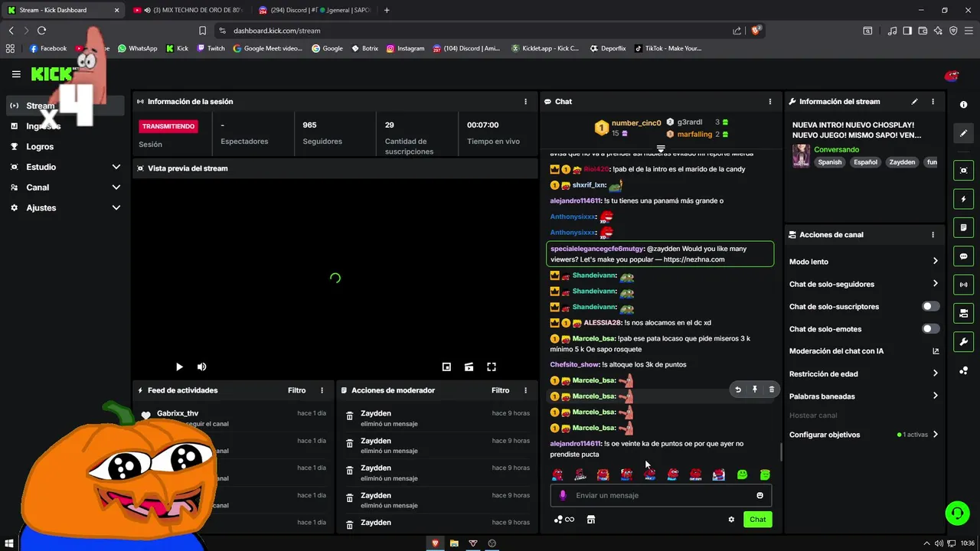Open the Botrix bookmark
Image resolution: width=980 pixels, height=551 pixels.
tap(364, 48)
